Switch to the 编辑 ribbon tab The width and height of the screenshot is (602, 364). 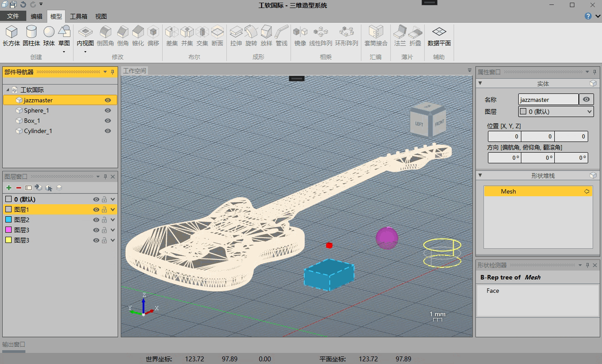click(37, 16)
